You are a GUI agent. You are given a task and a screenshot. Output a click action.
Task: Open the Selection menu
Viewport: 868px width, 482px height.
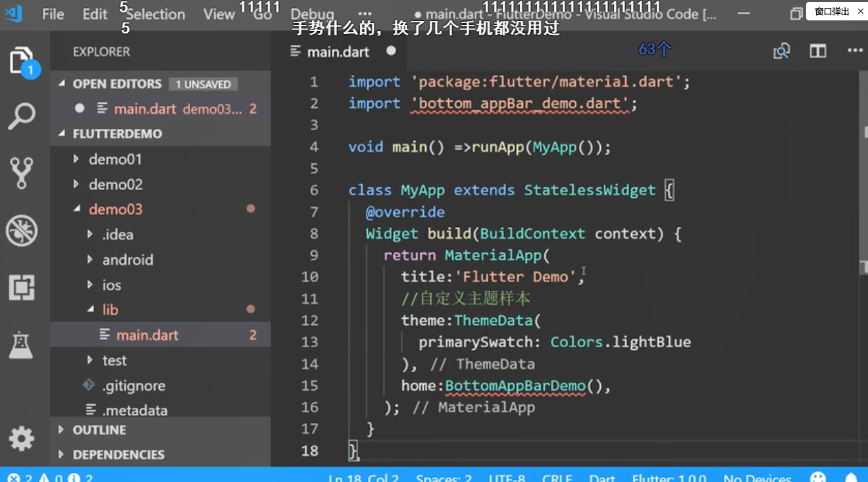coord(155,14)
